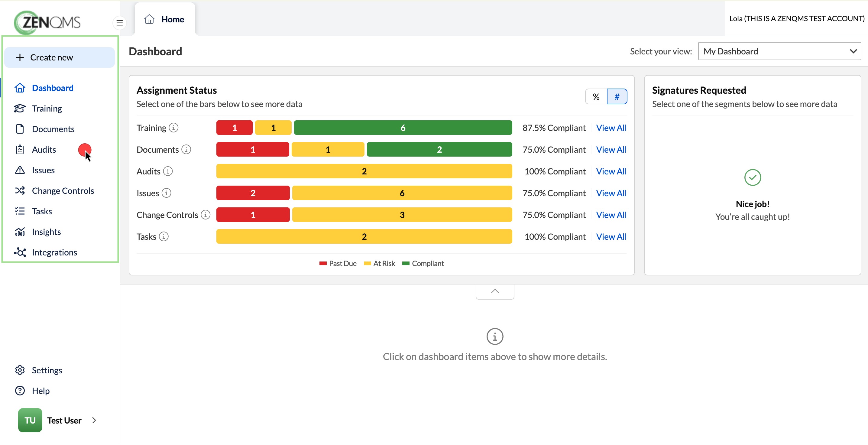This screenshot has width=868, height=445.
Task: Switch Assignment Status to number view
Action: coord(617,97)
